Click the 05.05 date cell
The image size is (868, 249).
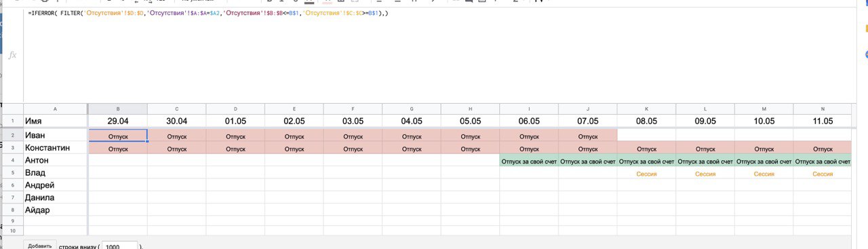click(470, 121)
